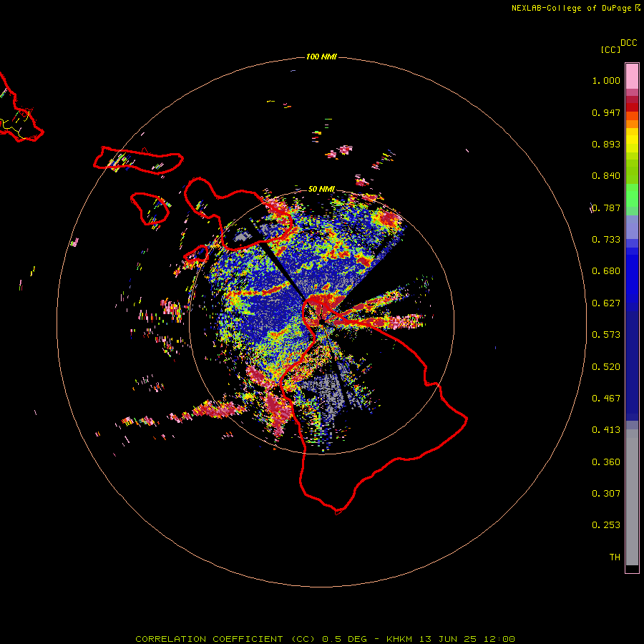Click the TH label at the color scale's bottom
This screenshot has height=644, width=644.
click(x=615, y=557)
